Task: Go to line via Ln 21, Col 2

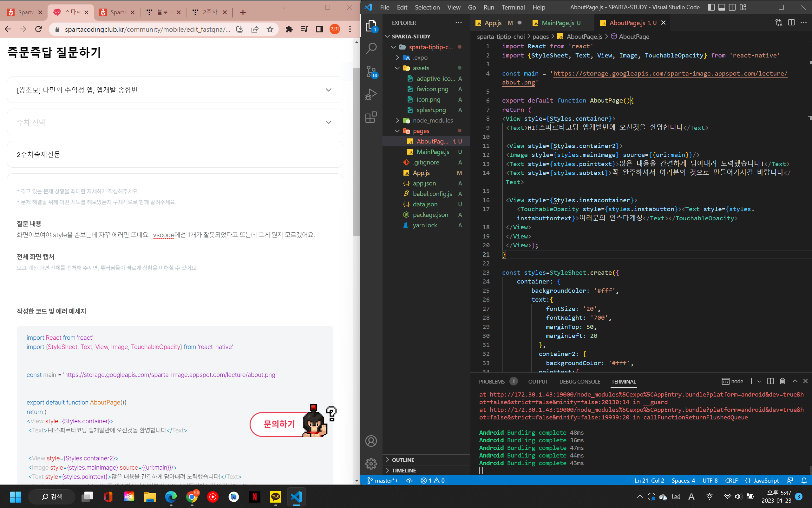Action: coord(649,480)
